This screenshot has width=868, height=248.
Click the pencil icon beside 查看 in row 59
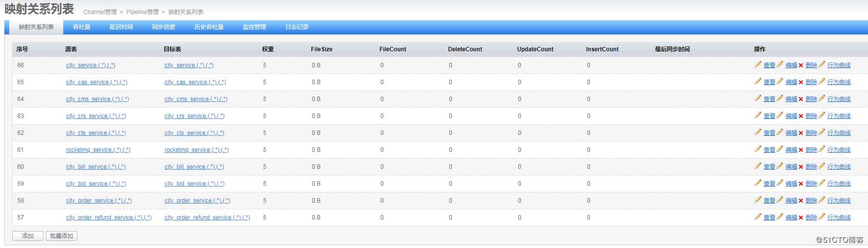pyautogui.click(x=758, y=183)
